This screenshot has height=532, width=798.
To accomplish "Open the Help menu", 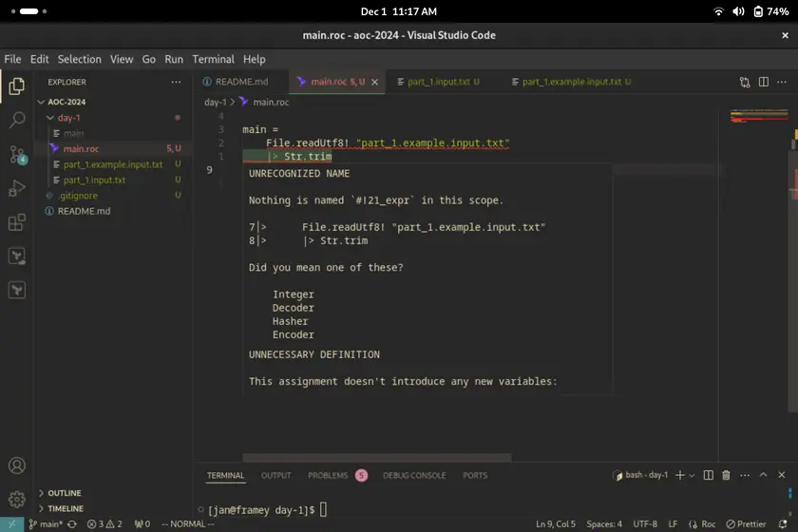I will pyautogui.click(x=254, y=59).
